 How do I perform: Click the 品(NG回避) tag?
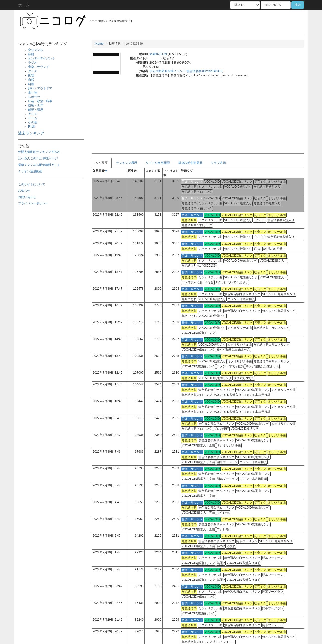tap(276, 249)
